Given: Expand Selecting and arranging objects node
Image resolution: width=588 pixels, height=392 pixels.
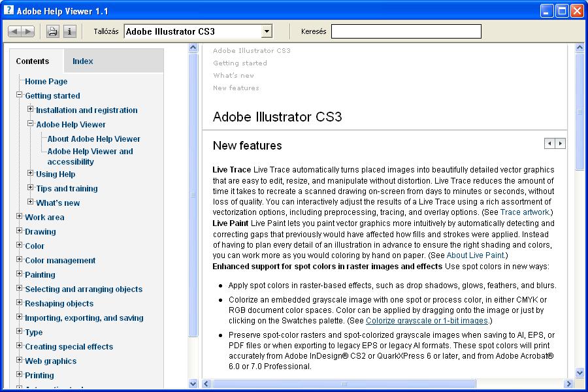Looking at the screenshot, I should [x=20, y=288].
